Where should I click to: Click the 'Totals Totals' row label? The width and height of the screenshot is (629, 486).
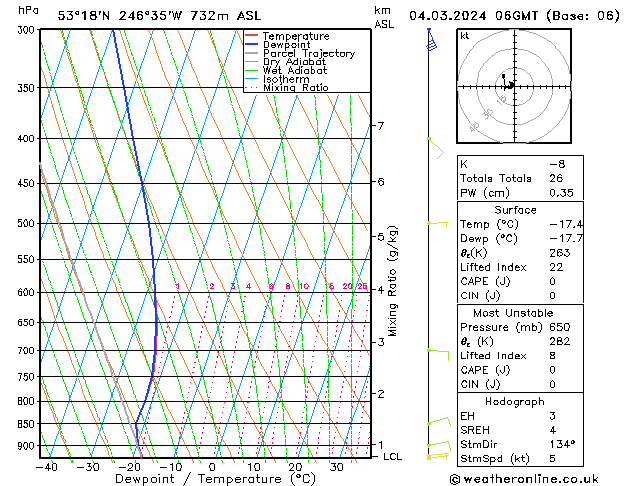pyautogui.click(x=496, y=178)
